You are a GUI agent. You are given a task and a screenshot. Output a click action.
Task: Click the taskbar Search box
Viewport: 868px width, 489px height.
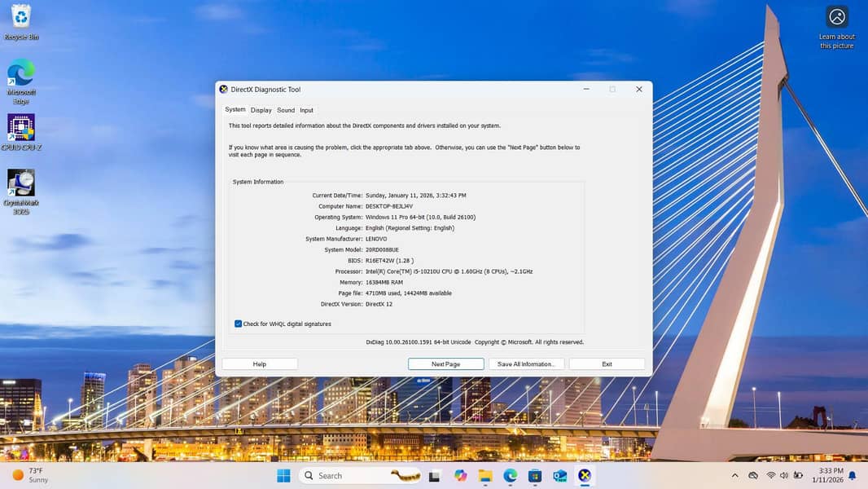pos(350,475)
